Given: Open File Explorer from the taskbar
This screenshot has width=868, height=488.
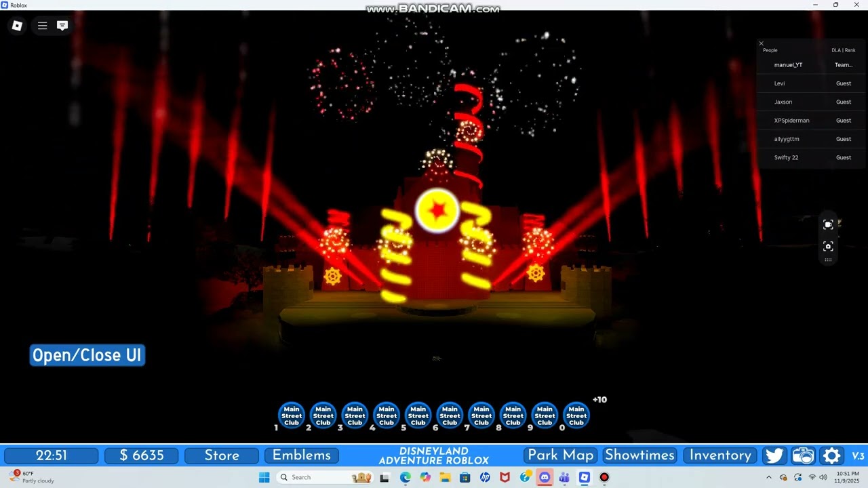Looking at the screenshot, I should pos(445,477).
